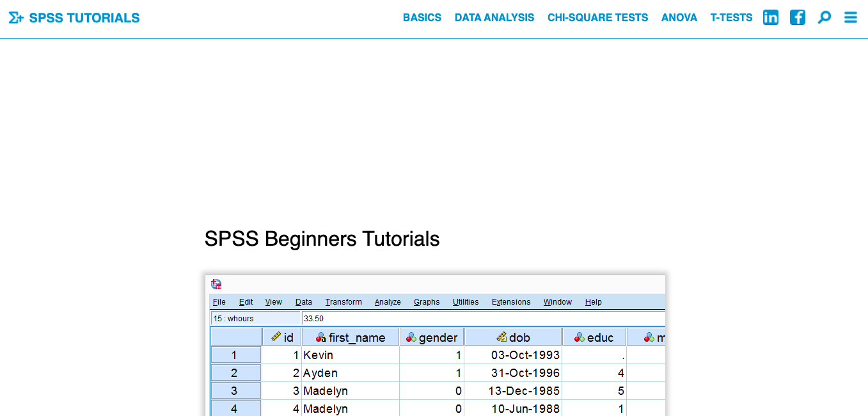Click the Madelyn cell in row 4

tap(351, 408)
